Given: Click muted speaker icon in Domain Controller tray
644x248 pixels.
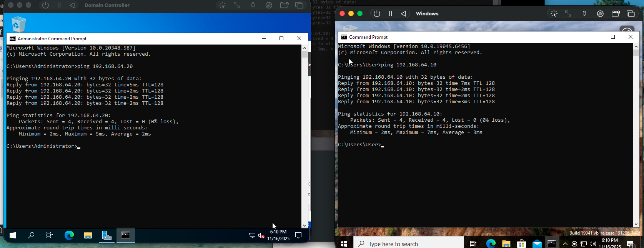Looking at the screenshot, I should 261,235.
